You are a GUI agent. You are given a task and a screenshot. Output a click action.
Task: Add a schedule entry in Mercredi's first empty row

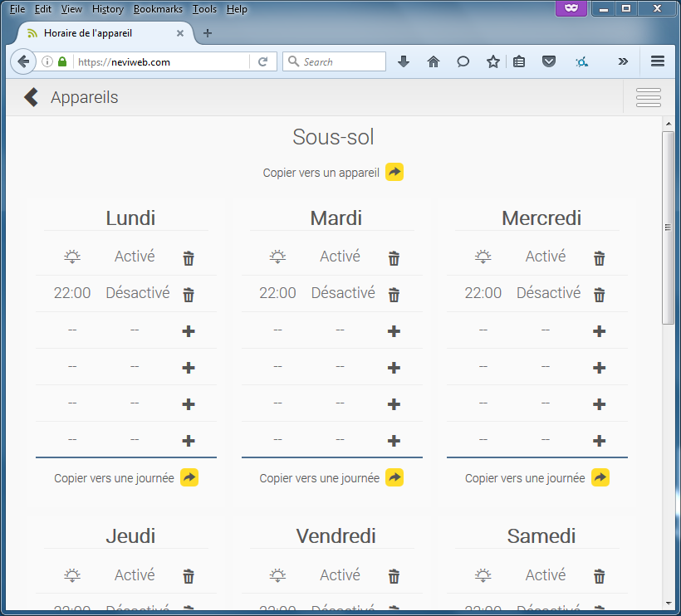(x=599, y=331)
